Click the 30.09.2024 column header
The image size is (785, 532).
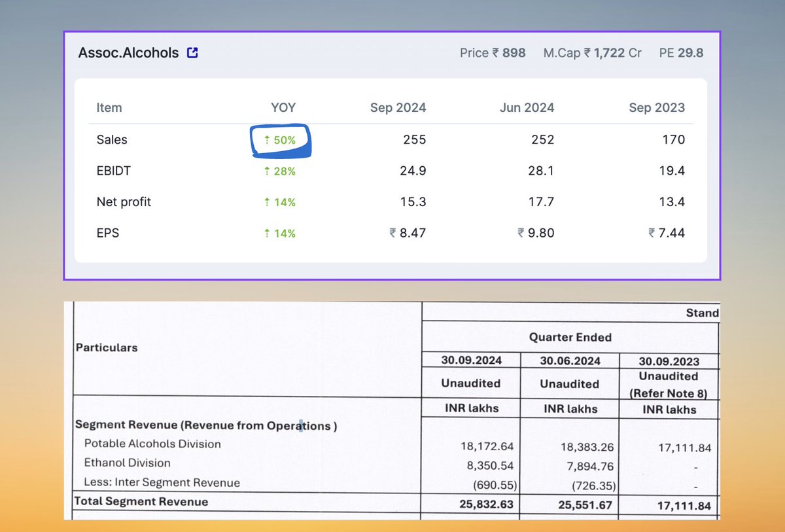coord(471,361)
